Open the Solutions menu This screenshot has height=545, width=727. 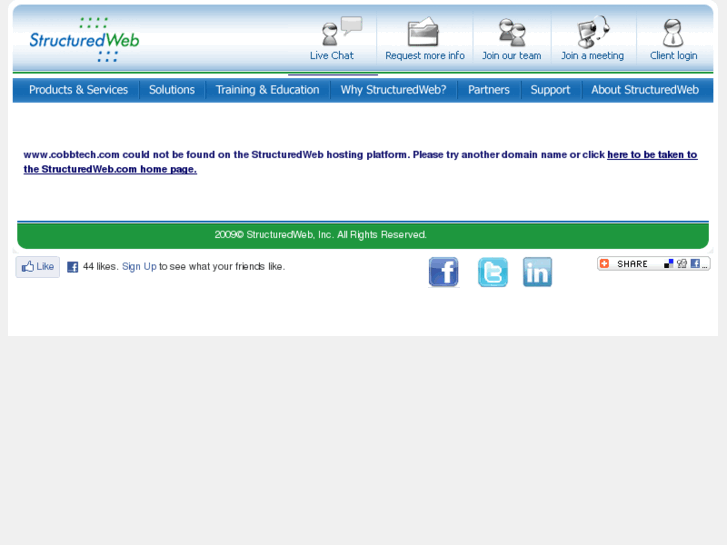point(172,90)
